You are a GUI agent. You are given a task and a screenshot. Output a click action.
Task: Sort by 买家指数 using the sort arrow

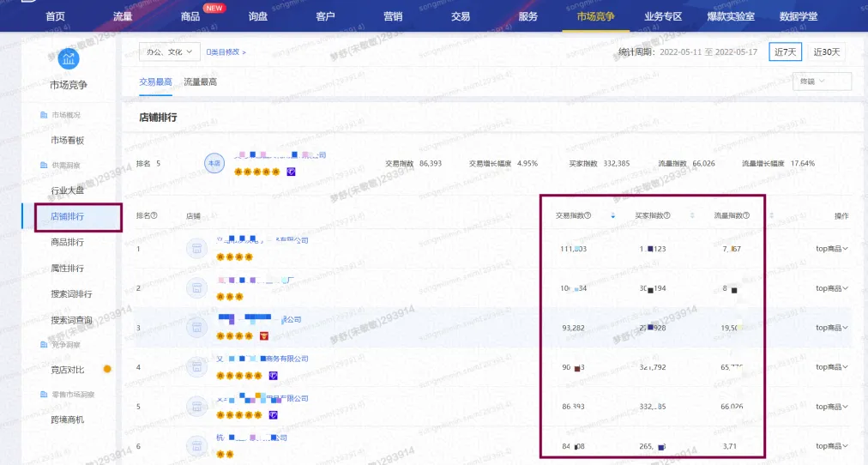coord(691,216)
